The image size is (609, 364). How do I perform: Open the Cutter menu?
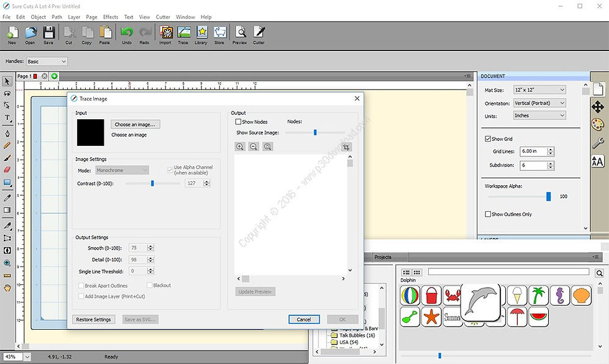click(163, 17)
